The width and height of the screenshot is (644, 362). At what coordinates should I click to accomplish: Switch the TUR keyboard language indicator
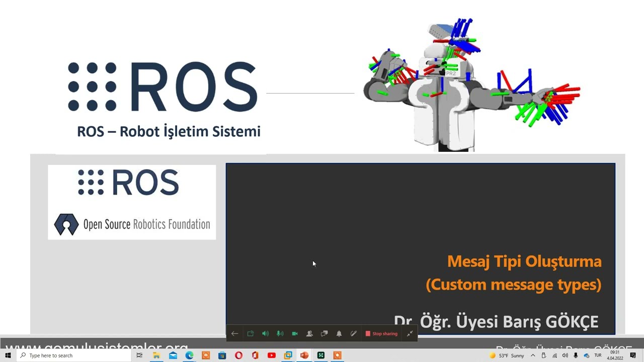tap(598, 355)
